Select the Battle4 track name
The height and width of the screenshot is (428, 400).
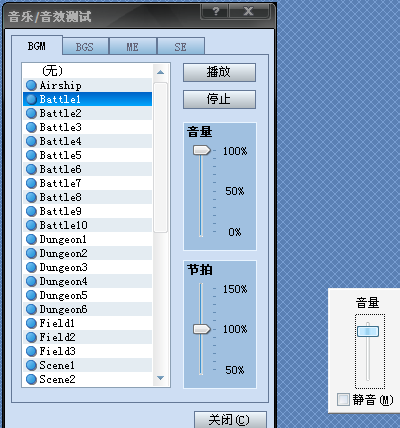(60, 141)
